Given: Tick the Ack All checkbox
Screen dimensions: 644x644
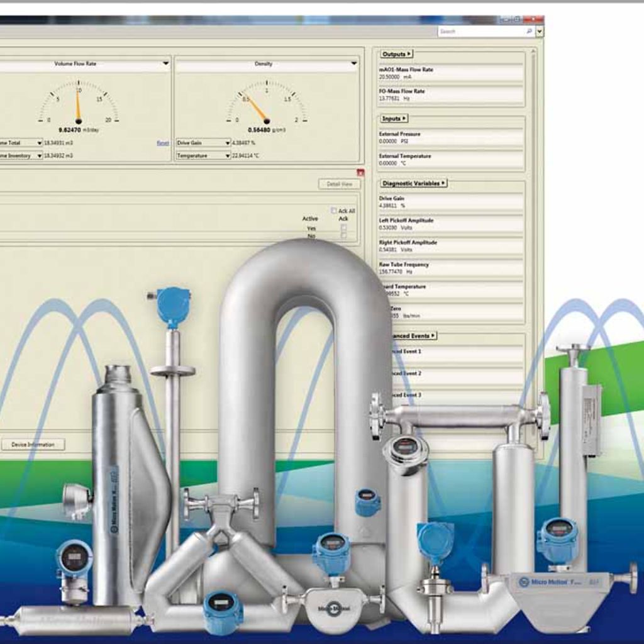Looking at the screenshot, I should [x=334, y=211].
